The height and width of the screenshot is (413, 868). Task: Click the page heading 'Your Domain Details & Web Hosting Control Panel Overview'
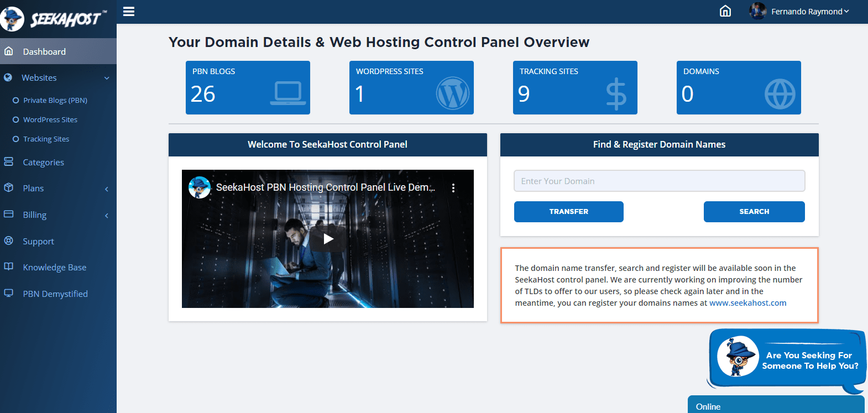379,43
